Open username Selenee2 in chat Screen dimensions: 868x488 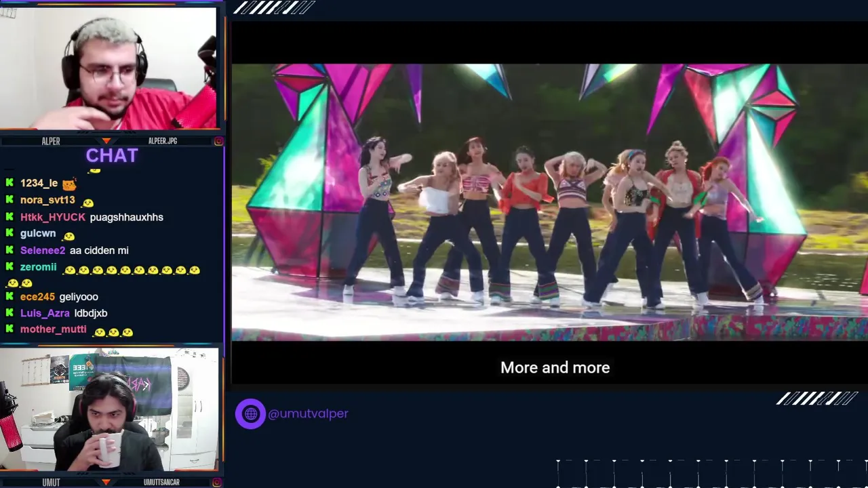(43, 250)
